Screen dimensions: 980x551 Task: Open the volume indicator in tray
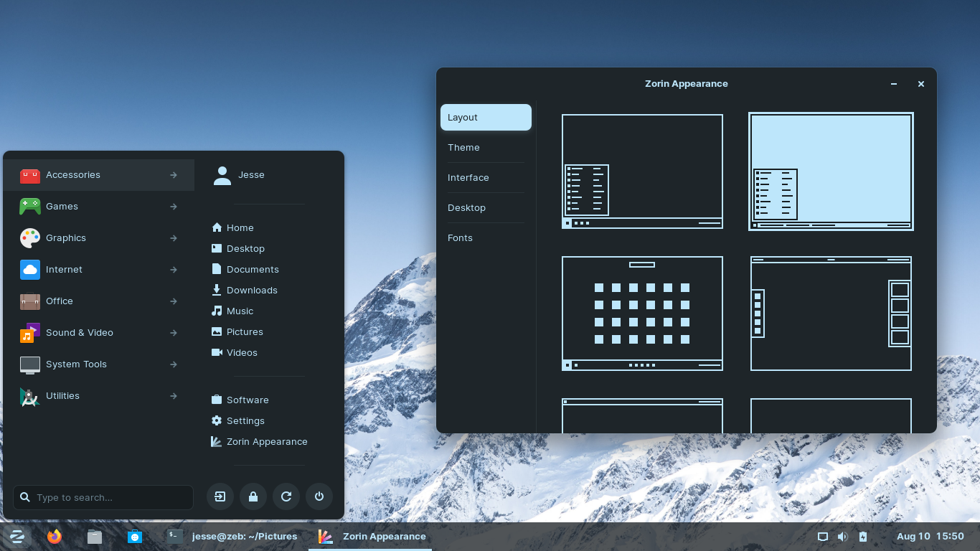842,537
